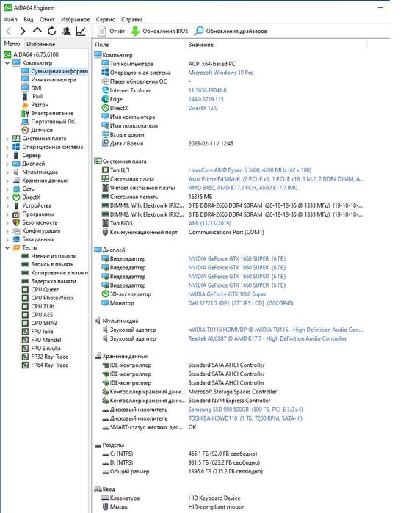420x513 pixels.
Task: Open the Избранное menu in menu bar
Action: (76, 20)
